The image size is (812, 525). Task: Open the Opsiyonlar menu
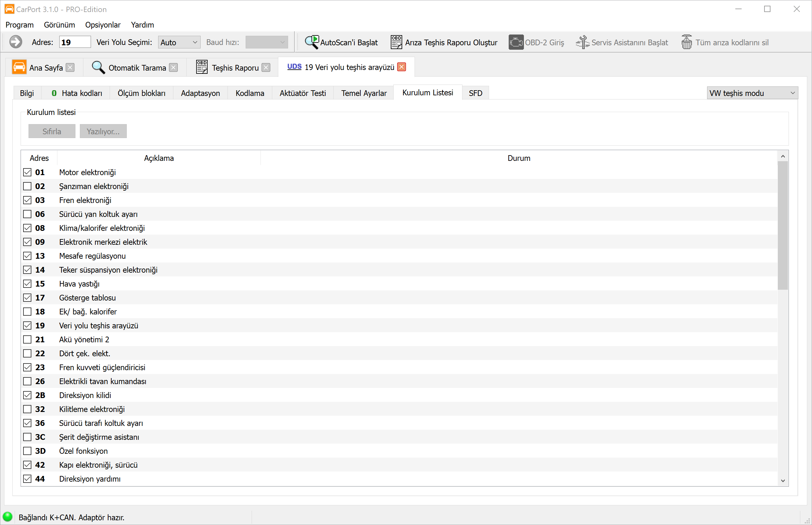coord(103,25)
